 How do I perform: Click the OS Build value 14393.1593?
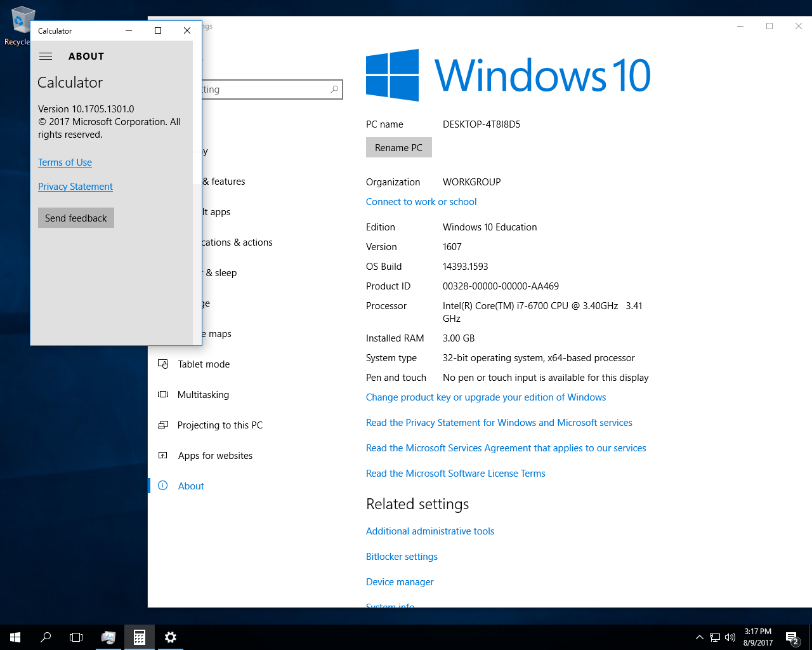(465, 267)
